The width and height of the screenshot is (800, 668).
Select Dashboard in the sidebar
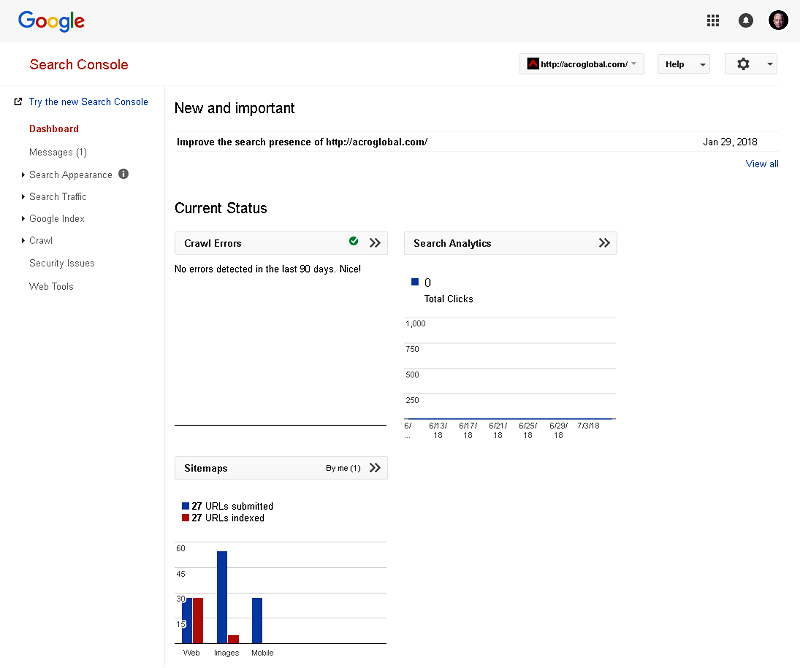point(54,129)
